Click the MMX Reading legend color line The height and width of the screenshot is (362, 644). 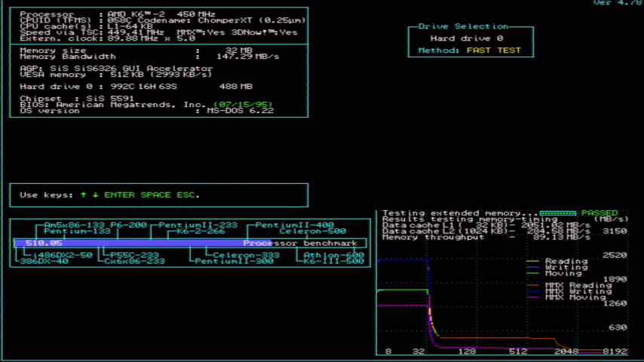[534, 285]
